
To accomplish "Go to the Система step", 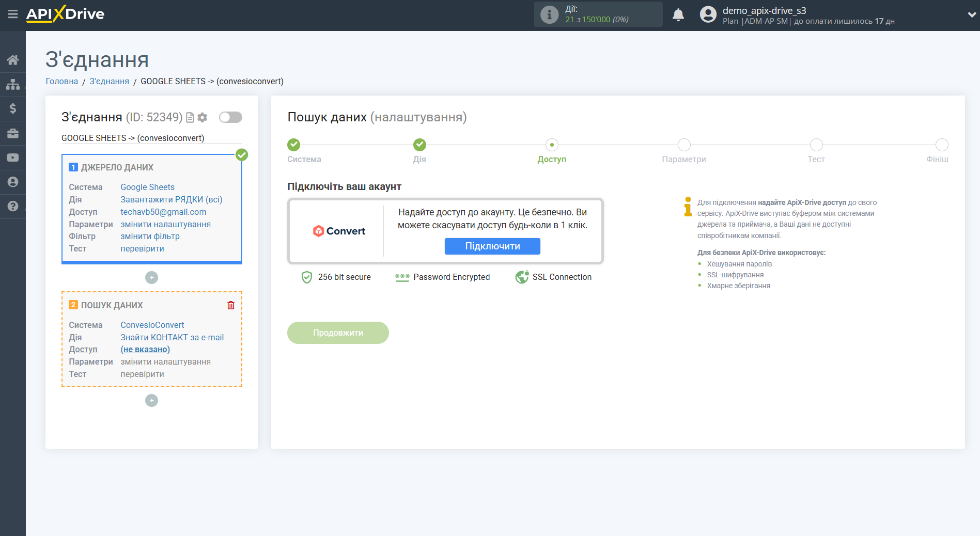I will click(x=293, y=145).
